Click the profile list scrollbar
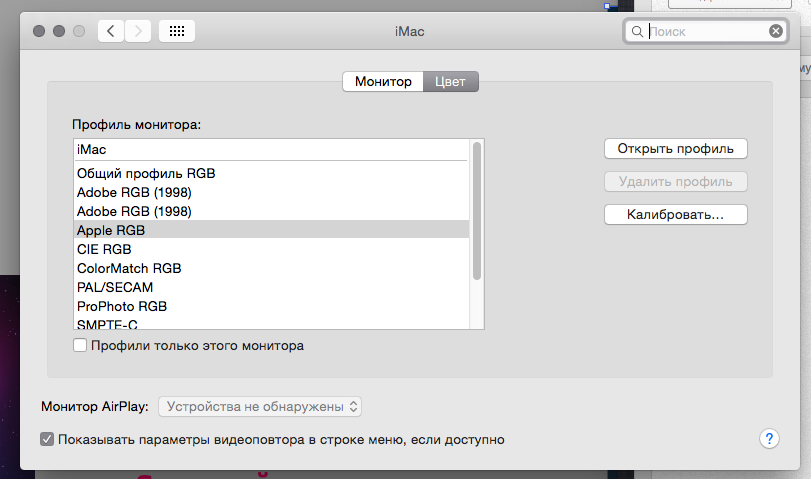Image resolution: width=811 pixels, height=479 pixels. click(477, 211)
